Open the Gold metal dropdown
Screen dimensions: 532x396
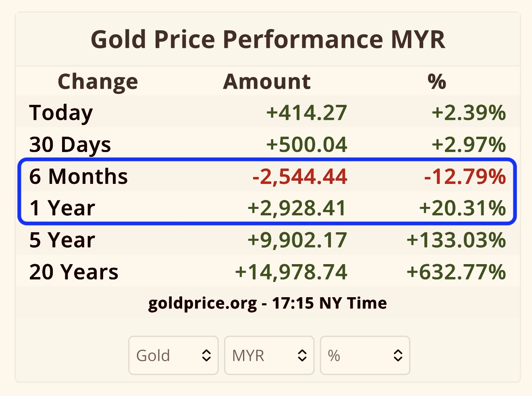click(x=173, y=355)
